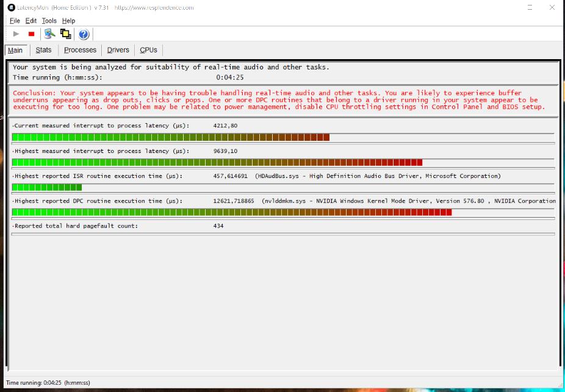This screenshot has height=392, width=565.
Task: Switch to the CPUs tab
Action: tap(148, 50)
